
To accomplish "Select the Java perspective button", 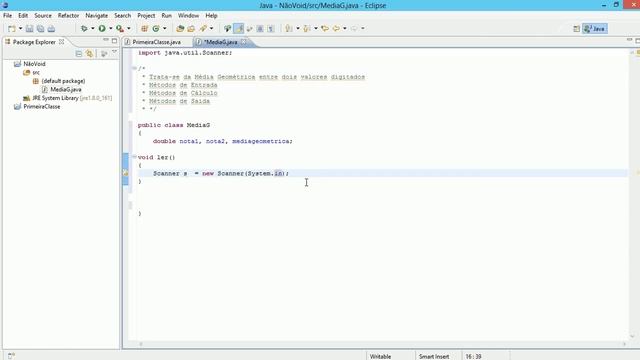I will 595,29.
